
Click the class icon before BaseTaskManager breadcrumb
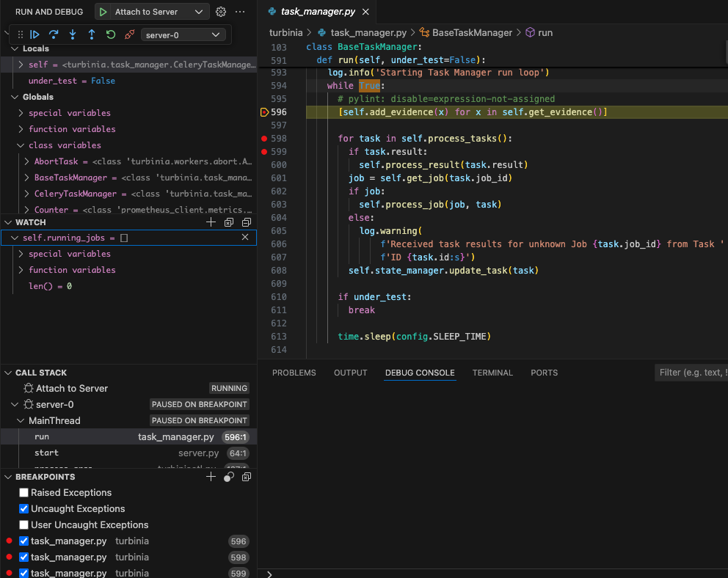pyautogui.click(x=424, y=32)
